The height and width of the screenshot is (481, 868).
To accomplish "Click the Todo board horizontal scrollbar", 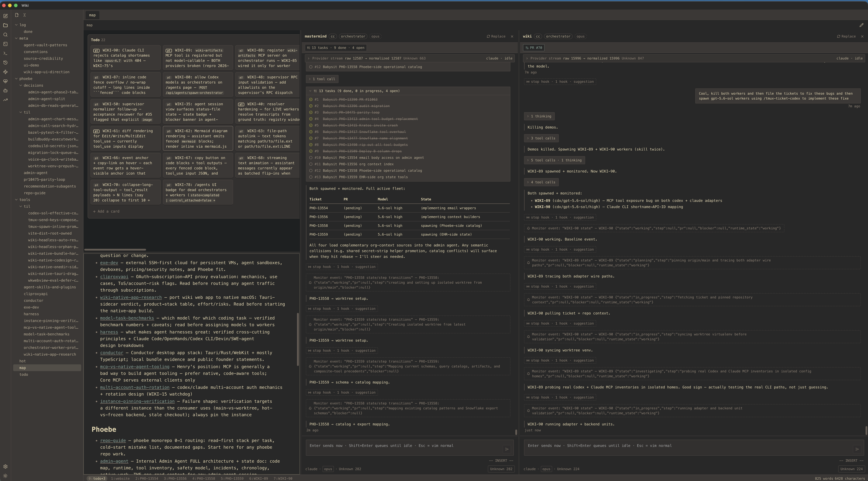I will coord(115,250).
